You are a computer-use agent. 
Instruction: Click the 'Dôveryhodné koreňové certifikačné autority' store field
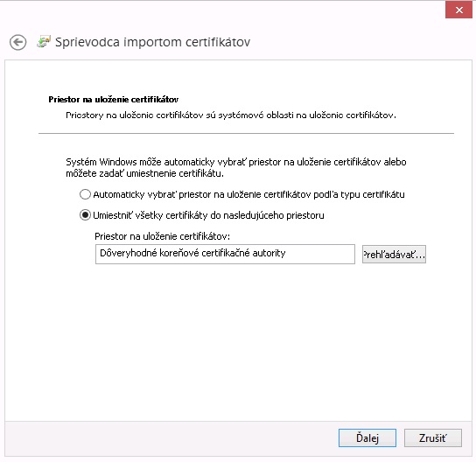pos(225,254)
